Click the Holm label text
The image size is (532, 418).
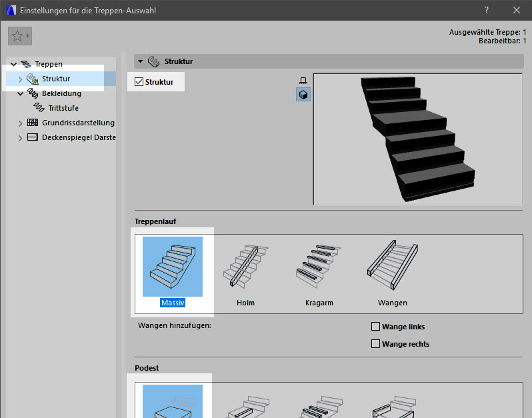click(245, 303)
